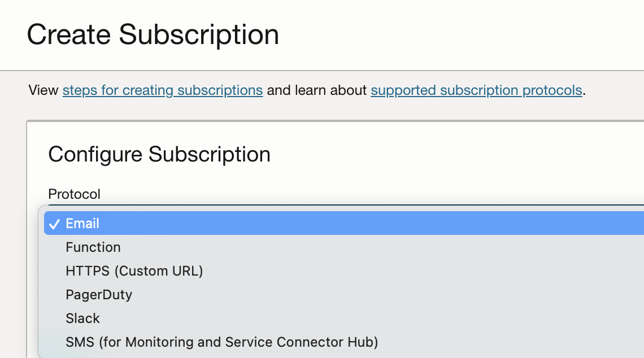The width and height of the screenshot is (644, 358).
Task: Click the checkmark icon beside Email
Action: [54, 223]
